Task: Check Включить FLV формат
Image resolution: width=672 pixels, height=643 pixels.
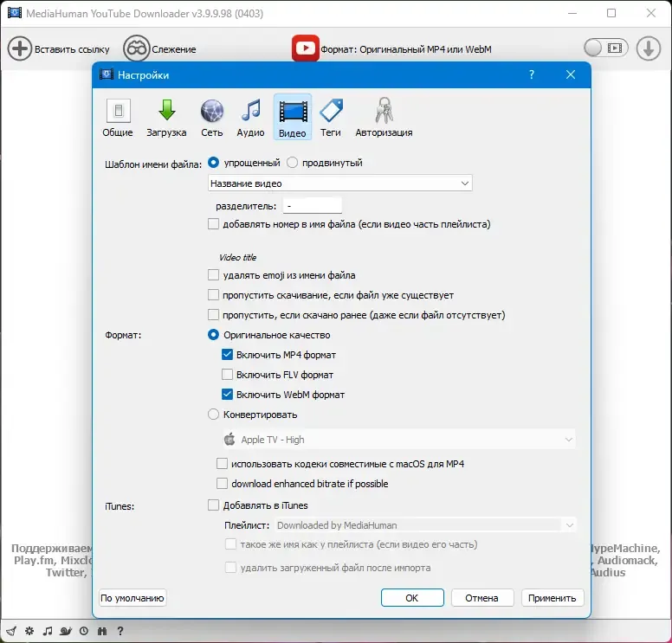Action: tap(227, 375)
